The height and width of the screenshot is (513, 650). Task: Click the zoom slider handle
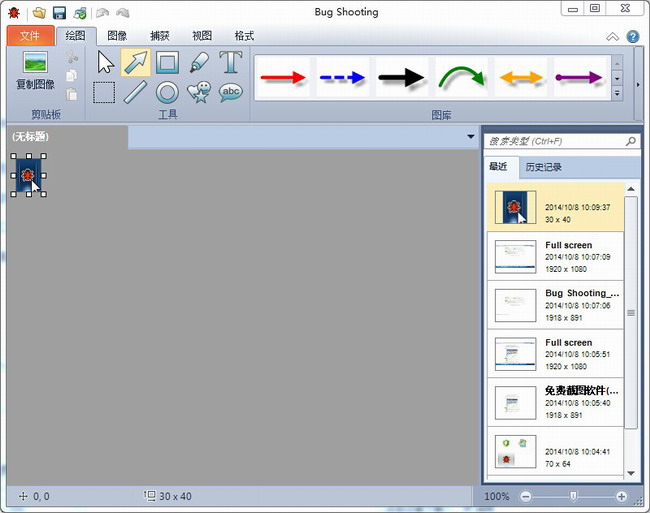[x=573, y=496]
